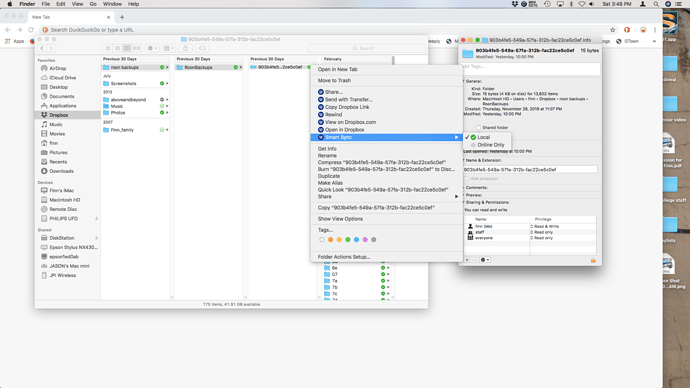Open the Go menu in menu bar
Viewport: 690px width, 388px height.
(93, 4)
